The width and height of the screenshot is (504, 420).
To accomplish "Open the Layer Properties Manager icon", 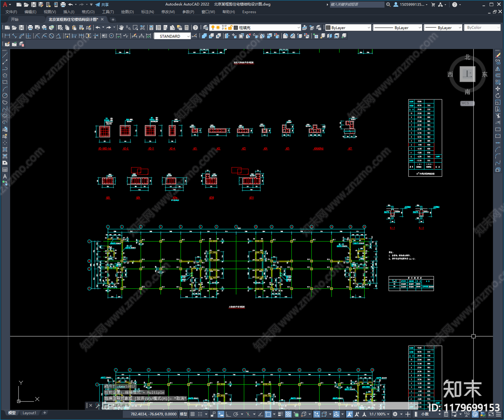I will [x=206, y=28].
